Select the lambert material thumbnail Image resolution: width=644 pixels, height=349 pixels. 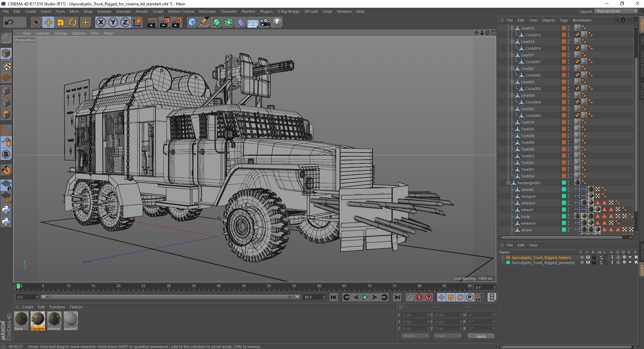point(71,319)
